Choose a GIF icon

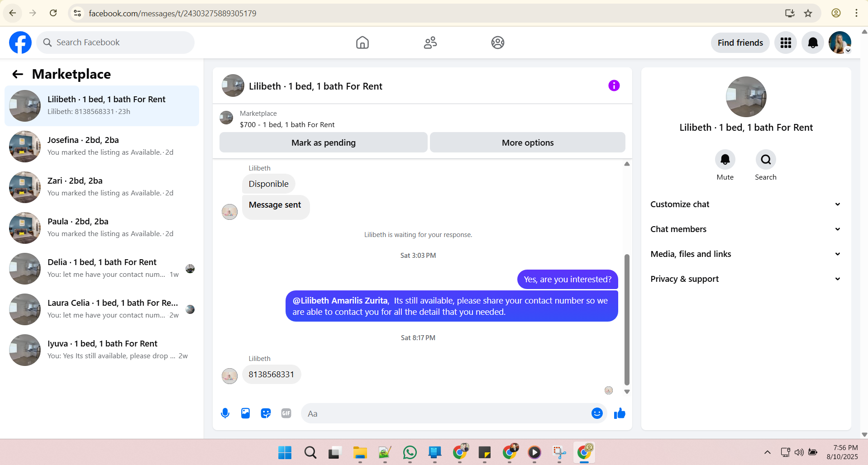tap(286, 413)
